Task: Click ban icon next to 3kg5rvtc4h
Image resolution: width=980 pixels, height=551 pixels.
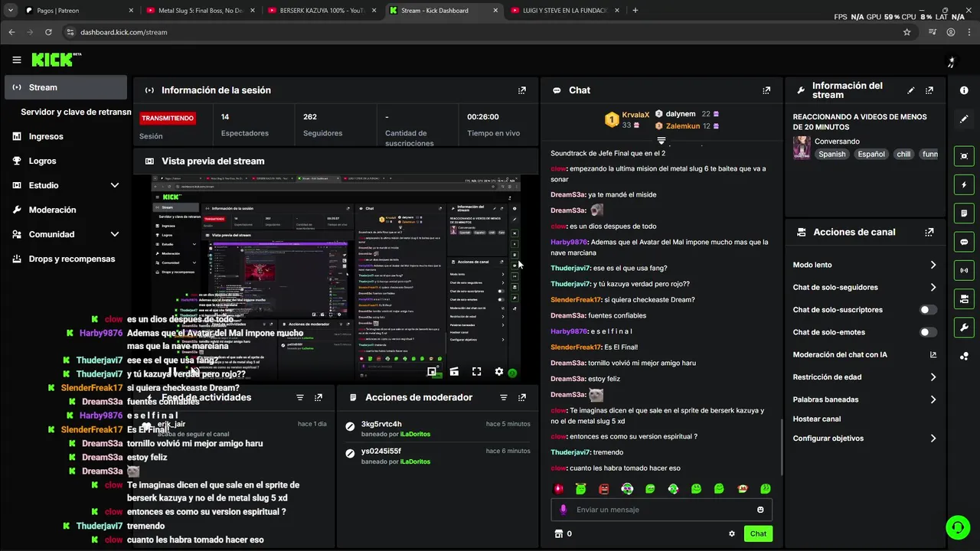Action: [x=350, y=426]
